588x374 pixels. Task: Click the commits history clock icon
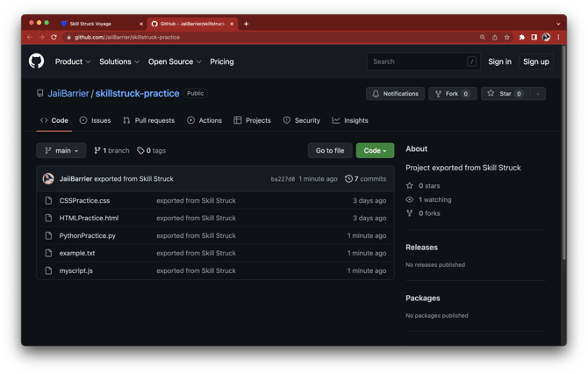(x=348, y=178)
